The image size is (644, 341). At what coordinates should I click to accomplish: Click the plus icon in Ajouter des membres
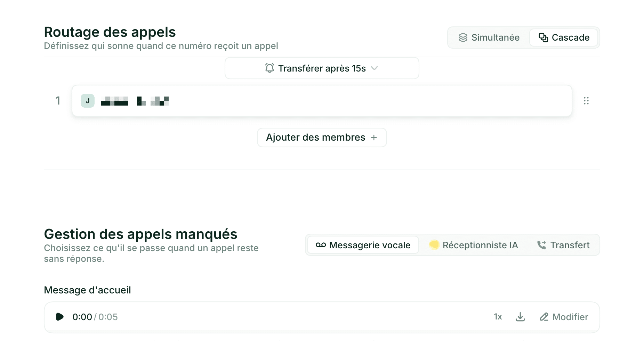[x=374, y=138]
